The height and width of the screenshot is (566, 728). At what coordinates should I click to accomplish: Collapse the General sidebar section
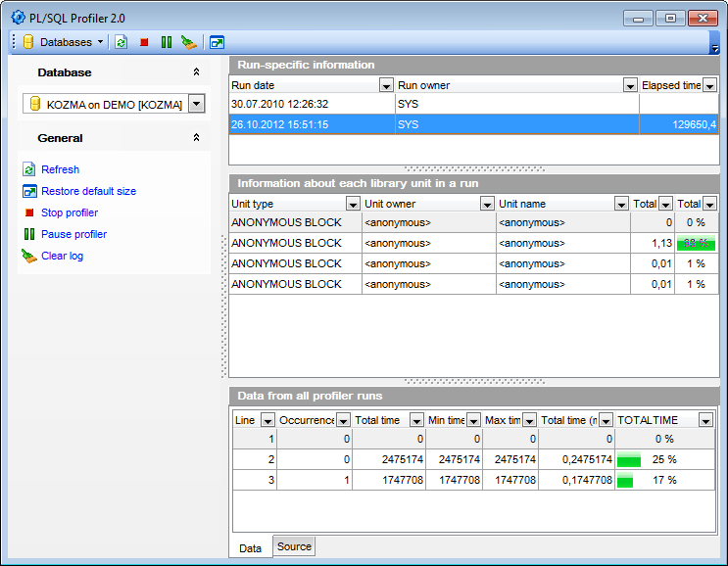196,138
